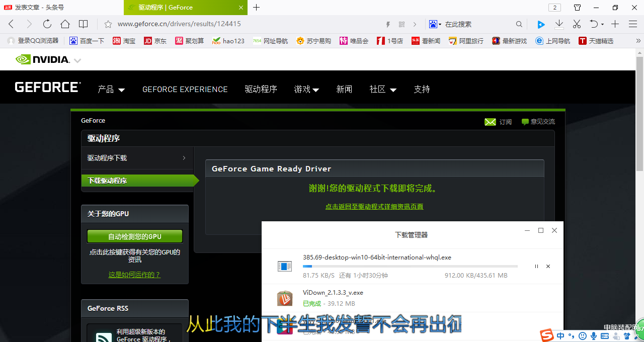Open 新闻 nav item

(344, 90)
